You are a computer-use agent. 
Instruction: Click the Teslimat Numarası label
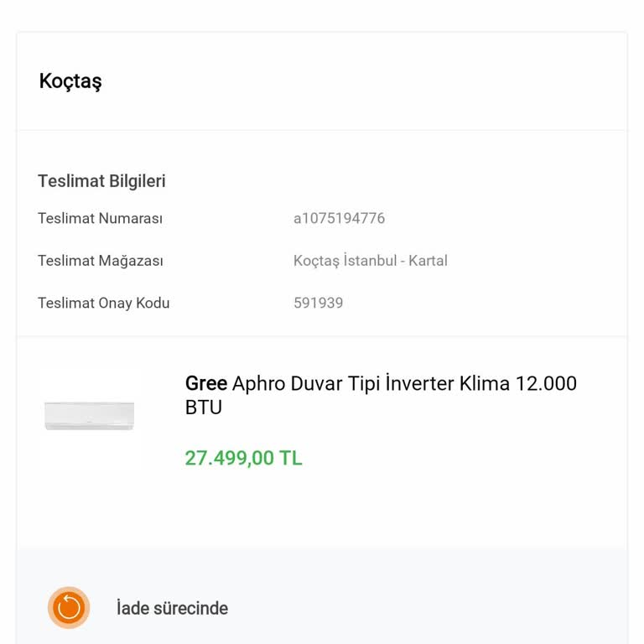(100, 219)
